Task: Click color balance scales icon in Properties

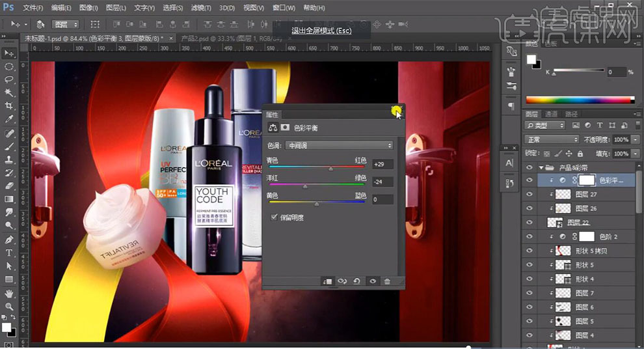Action: pyautogui.click(x=273, y=128)
